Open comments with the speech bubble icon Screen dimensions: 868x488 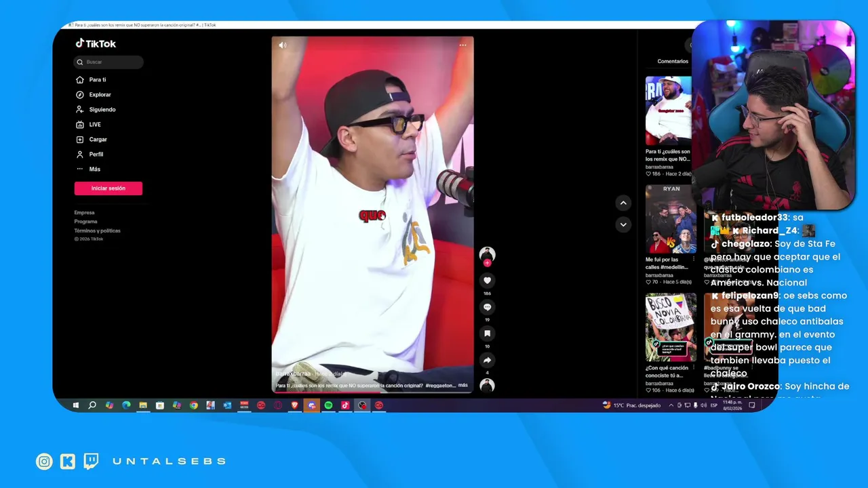(487, 307)
